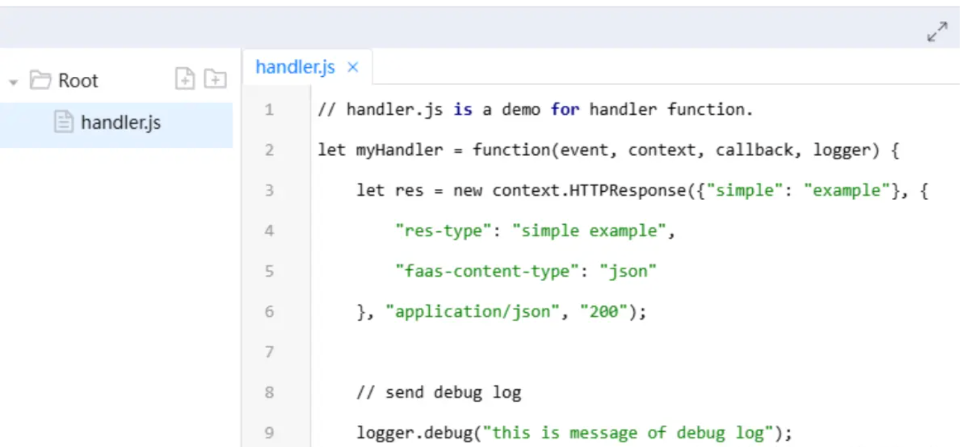The height and width of the screenshot is (447, 980).
Task: Switch to the handler.js editor tab
Action: tap(295, 67)
